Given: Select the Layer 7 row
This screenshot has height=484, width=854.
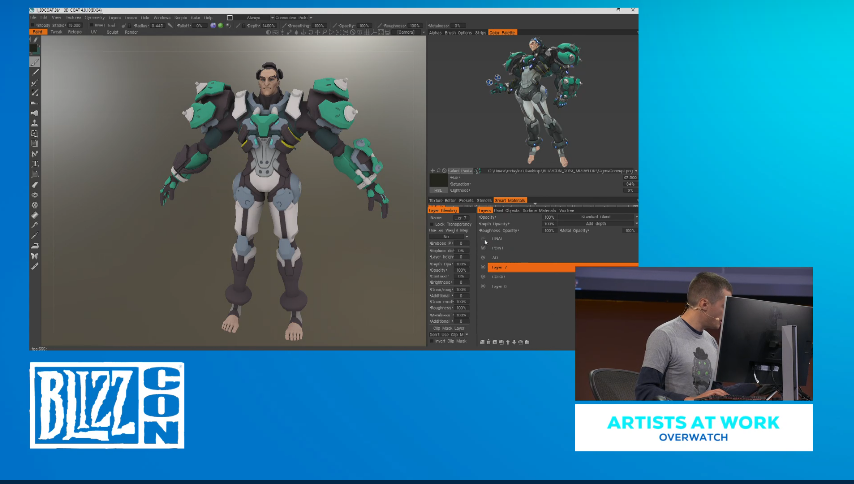Looking at the screenshot, I should click(563, 267).
